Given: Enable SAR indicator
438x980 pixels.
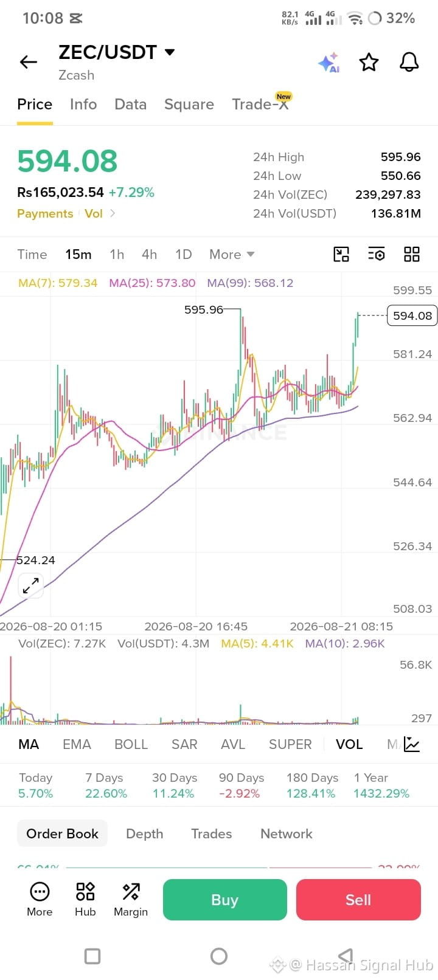Looking at the screenshot, I should 184,744.
